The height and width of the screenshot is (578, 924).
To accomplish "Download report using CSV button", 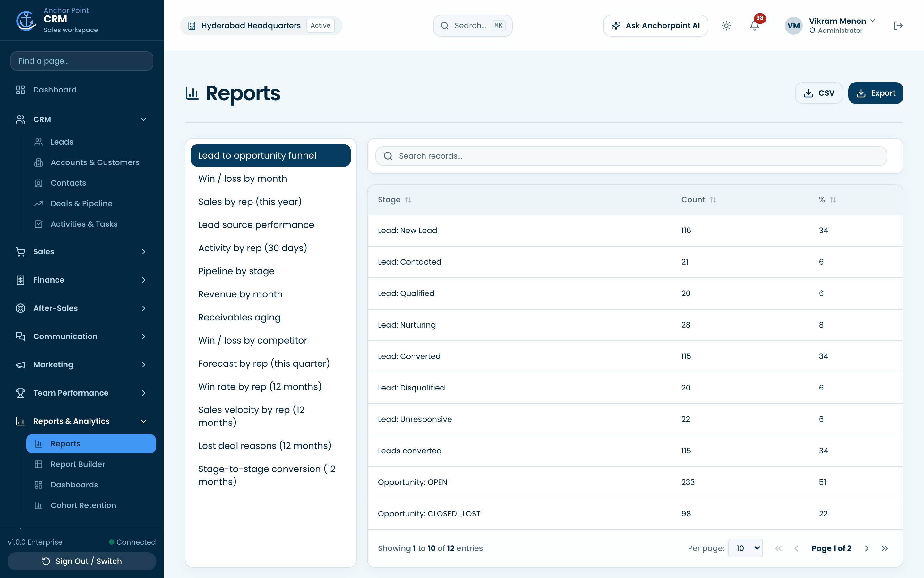I will click(x=819, y=93).
